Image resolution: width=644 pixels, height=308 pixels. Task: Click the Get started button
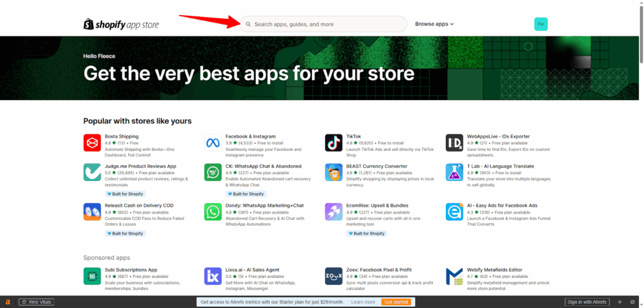(396, 302)
